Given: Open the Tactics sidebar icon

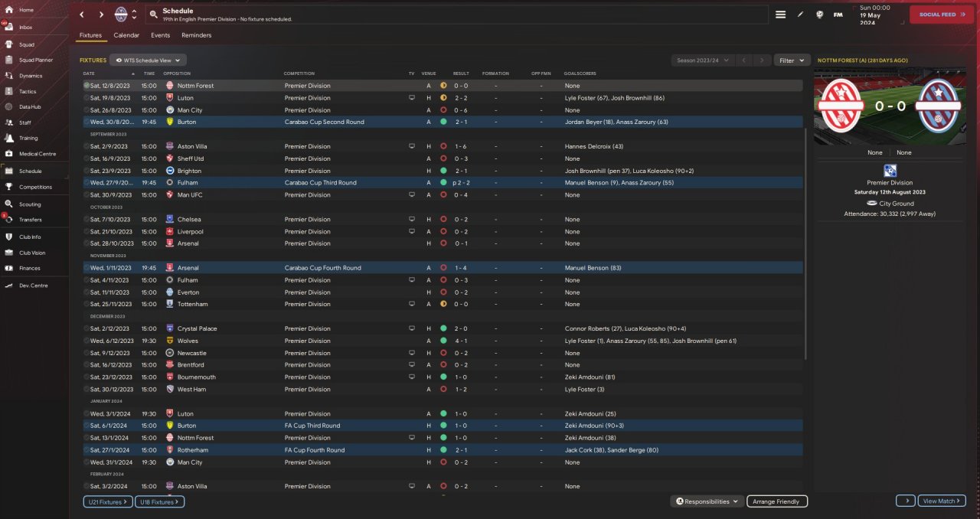Looking at the screenshot, I should (9, 91).
